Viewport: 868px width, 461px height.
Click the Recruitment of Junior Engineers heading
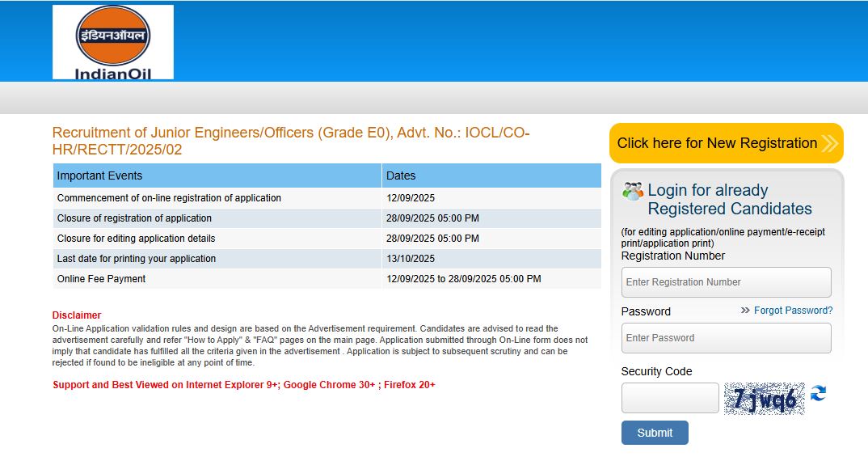point(291,141)
